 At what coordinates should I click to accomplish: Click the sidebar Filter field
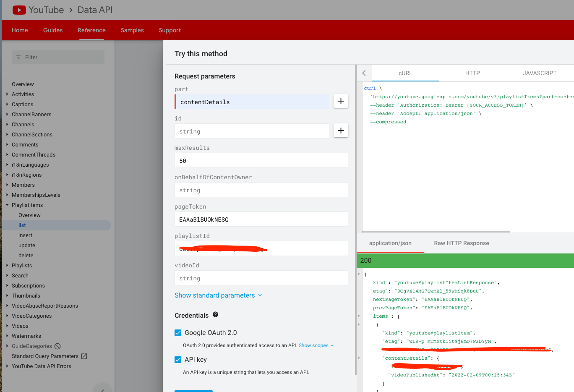(58, 57)
